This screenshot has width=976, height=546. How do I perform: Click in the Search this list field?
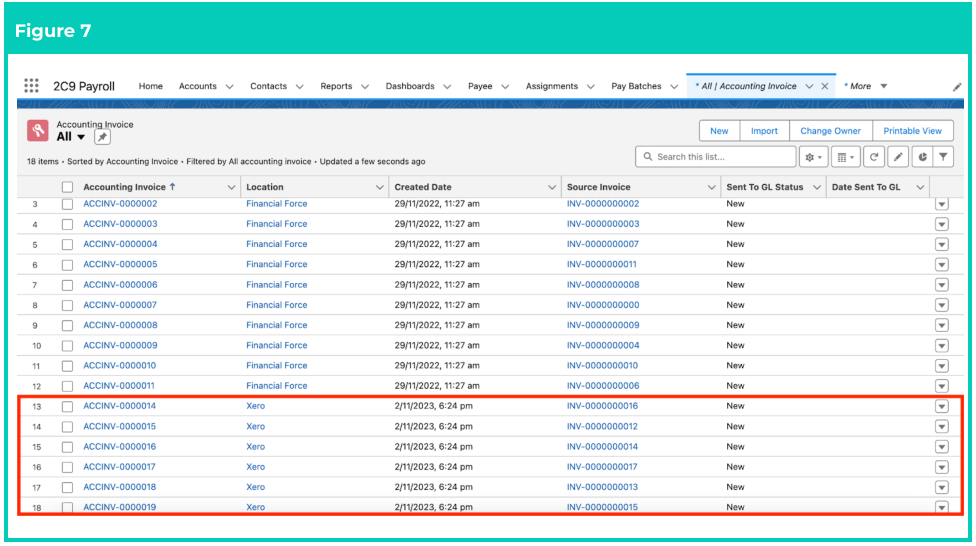tap(716, 157)
